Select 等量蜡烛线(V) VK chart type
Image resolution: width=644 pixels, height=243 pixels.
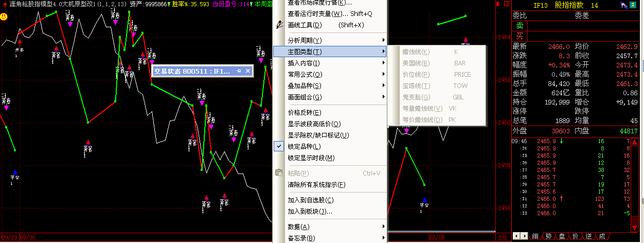tap(437, 109)
